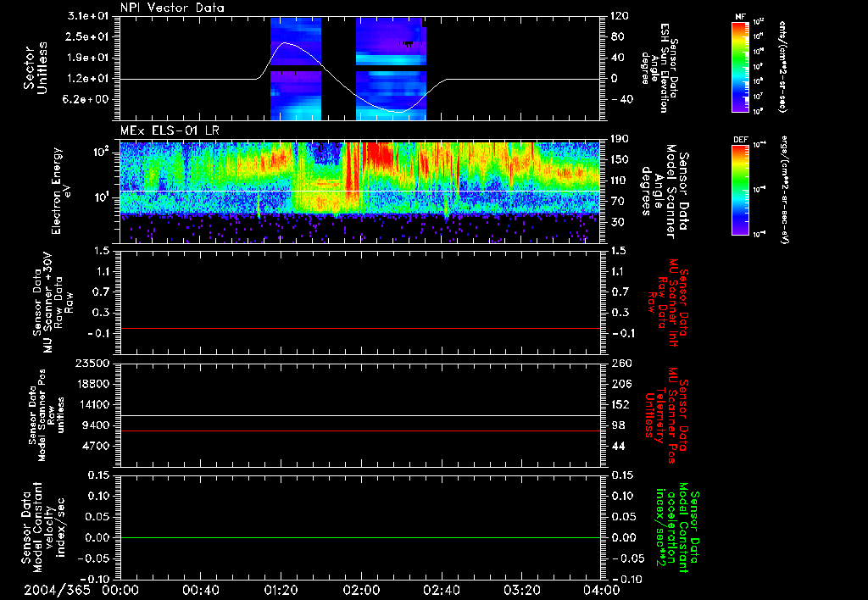Click the '190' scanner angle tick value
The width and height of the screenshot is (868, 600).
tap(620, 139)
